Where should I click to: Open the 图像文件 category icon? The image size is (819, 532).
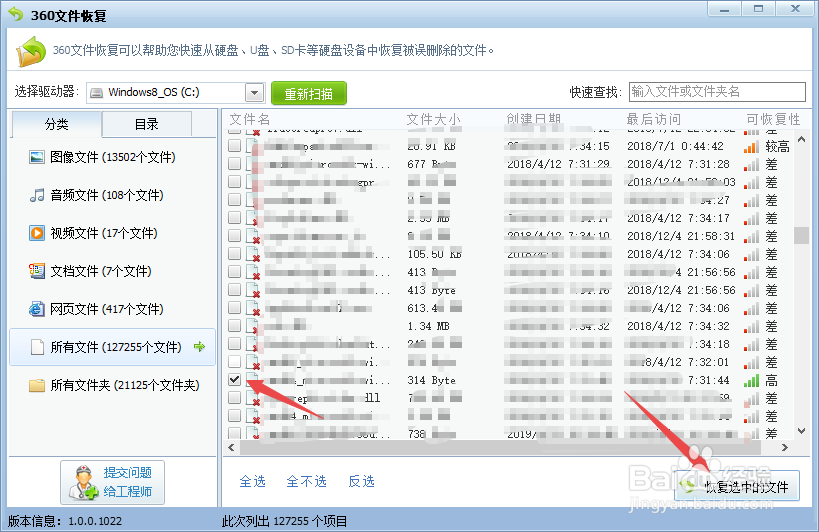pyautogui.click(x=37, y=157)
